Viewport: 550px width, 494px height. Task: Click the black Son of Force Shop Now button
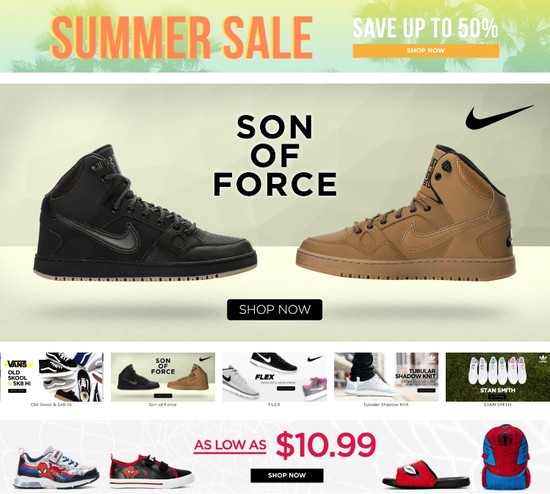[x=275, y=309]
